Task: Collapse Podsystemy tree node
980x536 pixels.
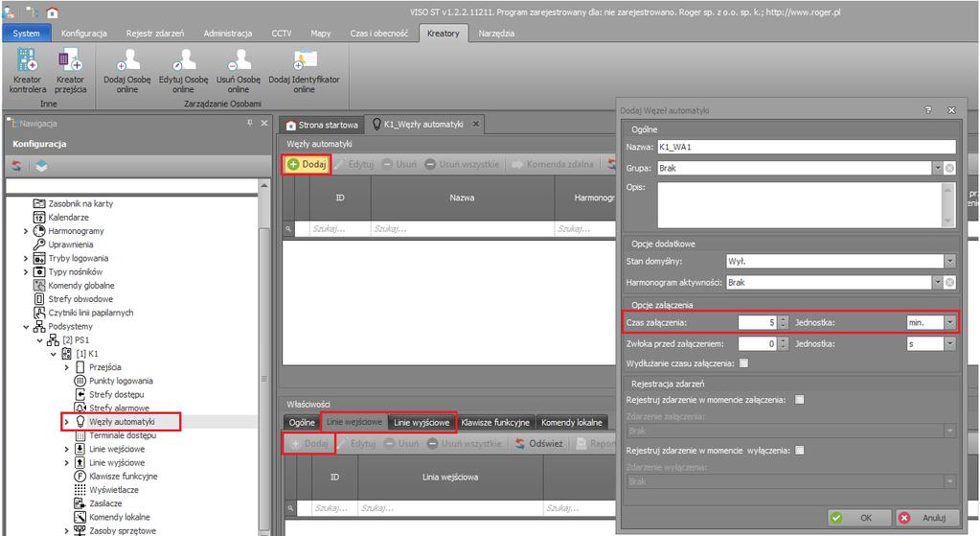Action: pos(26,326)
